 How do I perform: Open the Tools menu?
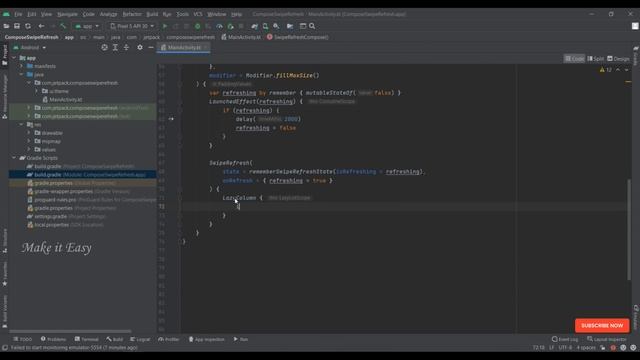(x=182, y=14)
